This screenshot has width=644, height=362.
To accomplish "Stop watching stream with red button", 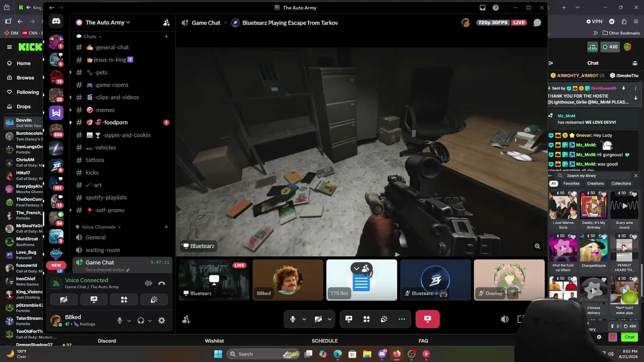I will [427, 319].
